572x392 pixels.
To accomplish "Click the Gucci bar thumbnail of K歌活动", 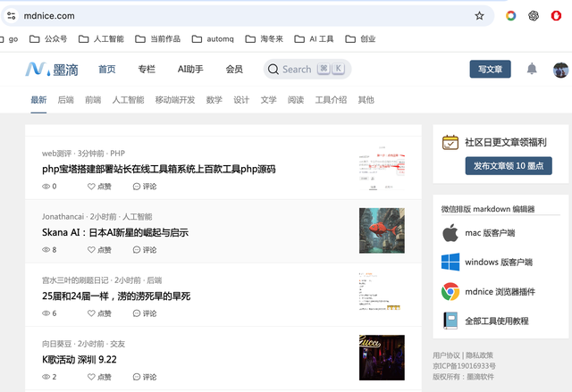I will pyautogui.click(x=382, y=357).
